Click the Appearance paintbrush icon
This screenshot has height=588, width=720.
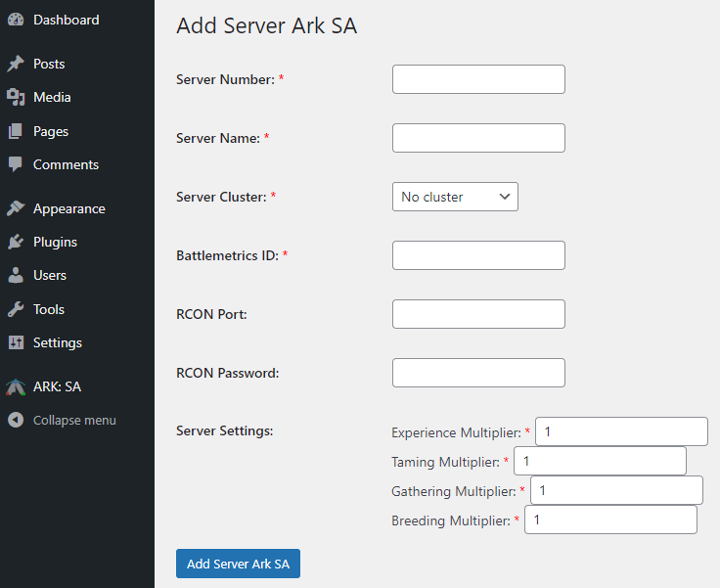coord(16,208)
